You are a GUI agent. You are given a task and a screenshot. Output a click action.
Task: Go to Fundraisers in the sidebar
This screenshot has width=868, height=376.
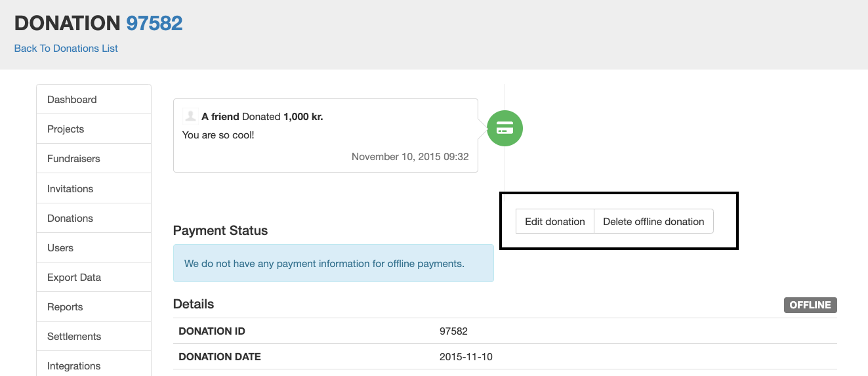pyautogui.click(x=94, y=159)
